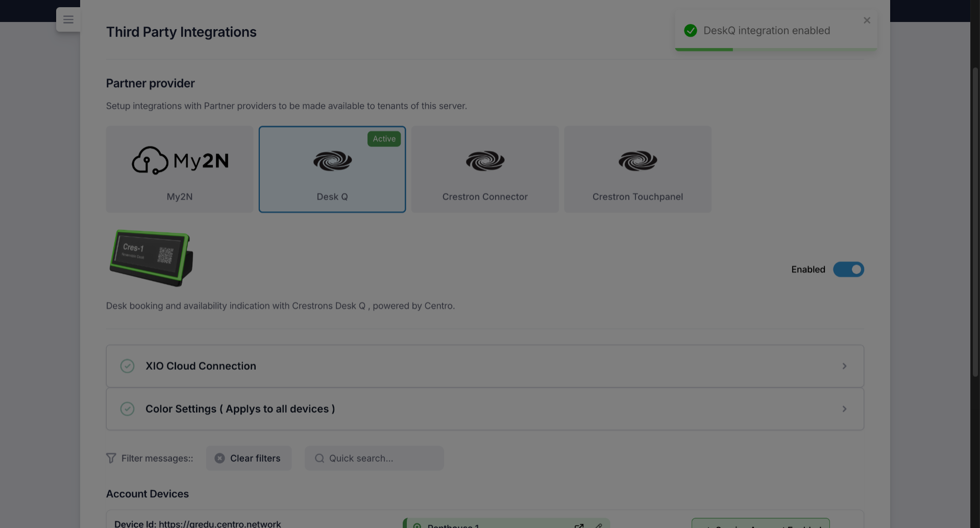Select the Crestron Connector integration
This screenshot has width=980, height=528.
coord(484,169)
